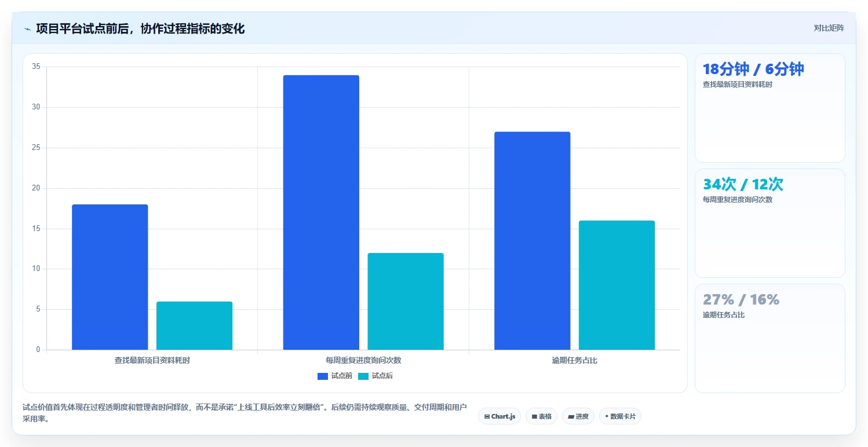Click the x-axis label 逾期任务占比
868x447 pixels.
575,360
